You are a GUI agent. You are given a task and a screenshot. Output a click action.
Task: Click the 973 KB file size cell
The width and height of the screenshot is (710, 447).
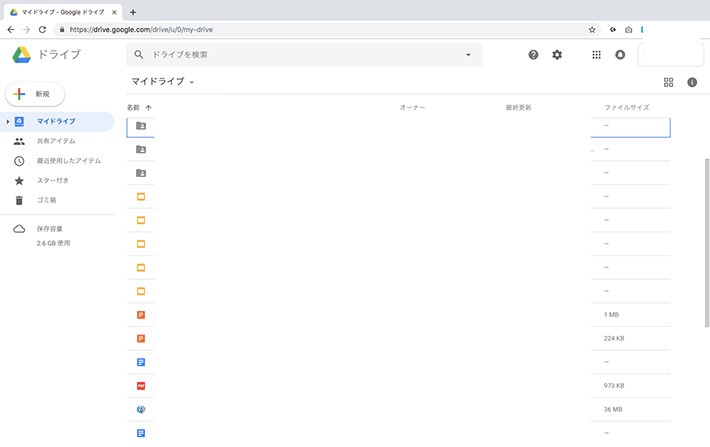click(614, 386)
